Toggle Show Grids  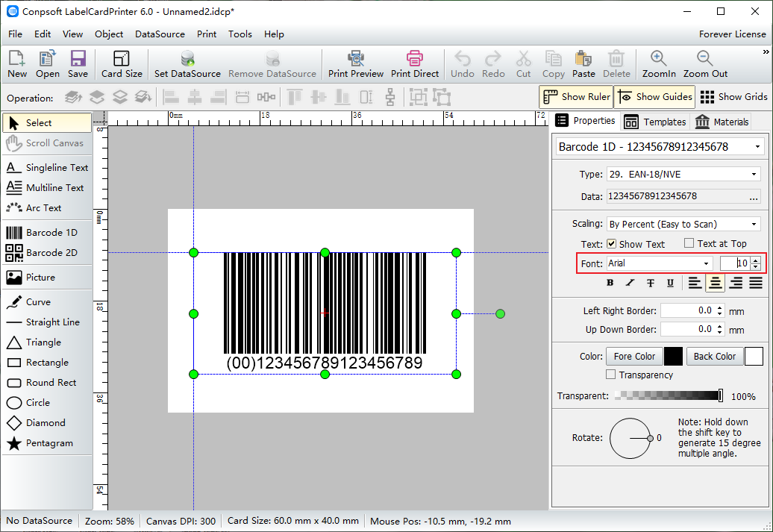(x=734, y=97)
